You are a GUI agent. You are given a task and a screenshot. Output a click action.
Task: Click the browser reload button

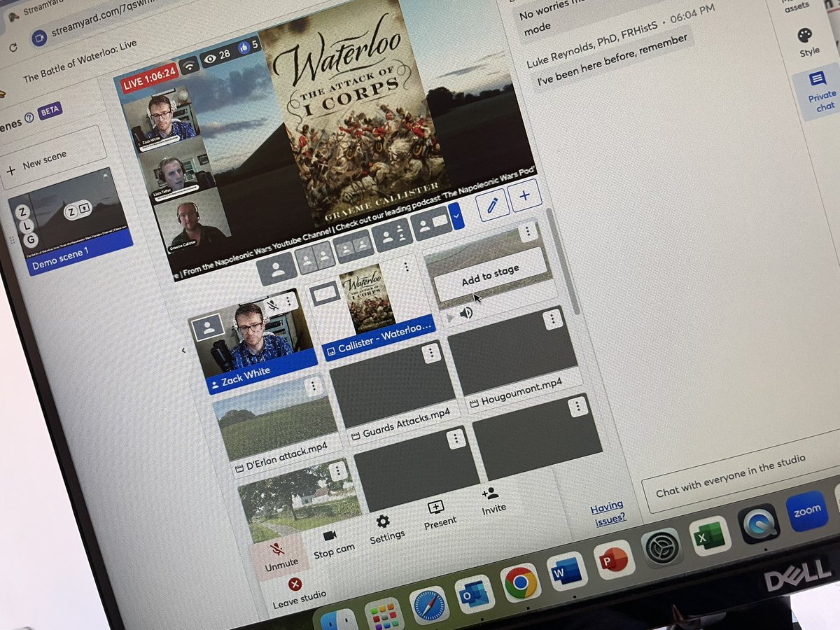pos(13,48)
